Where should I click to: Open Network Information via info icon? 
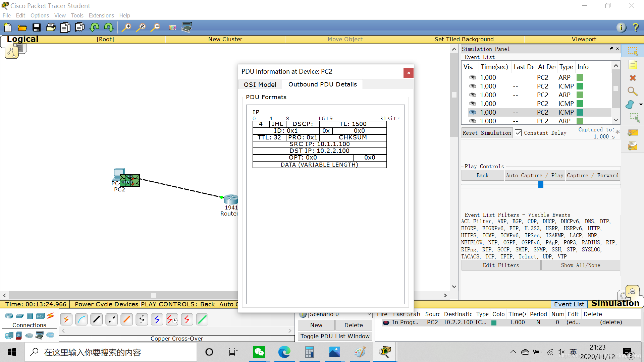coord(621,27)
